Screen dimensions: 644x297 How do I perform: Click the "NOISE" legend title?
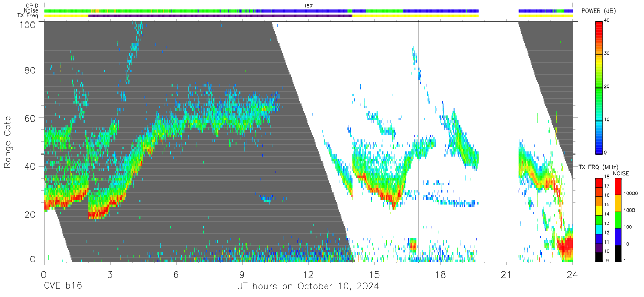point(621,173)
